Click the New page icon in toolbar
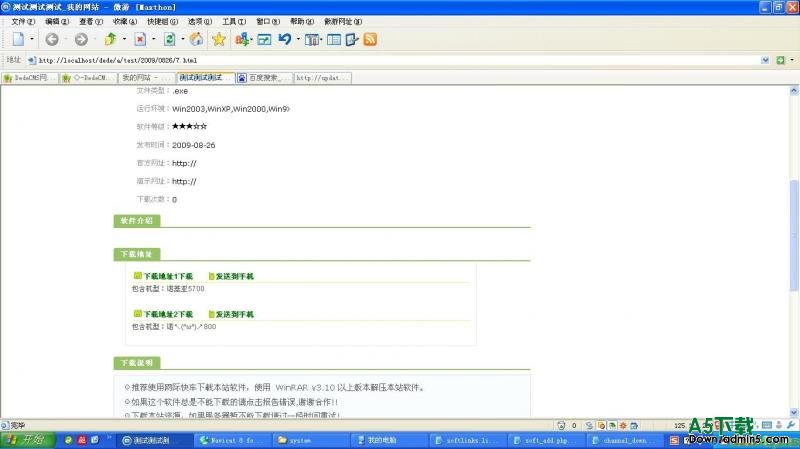 pos(18,39)
